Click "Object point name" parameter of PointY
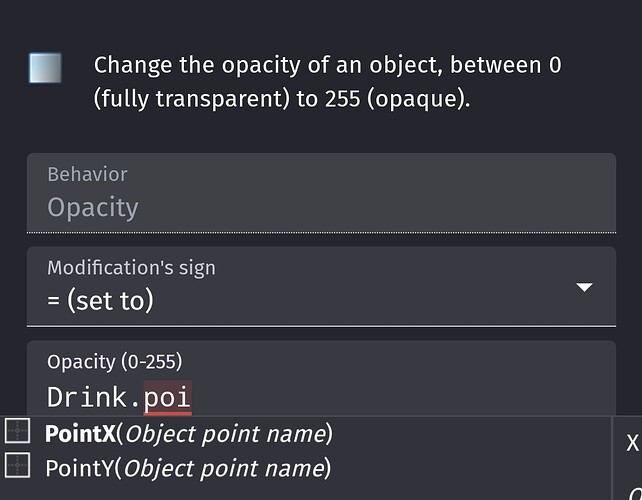 click(226, 467)
